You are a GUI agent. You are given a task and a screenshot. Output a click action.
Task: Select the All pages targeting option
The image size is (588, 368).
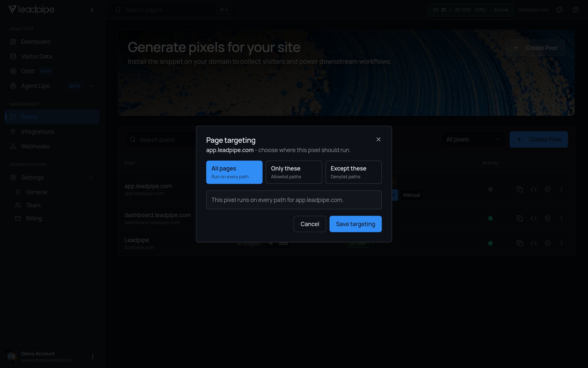[x=234, y=172]
